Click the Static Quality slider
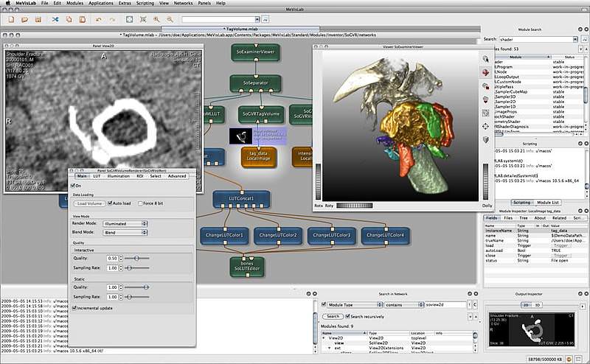 [x=137, y=287]
